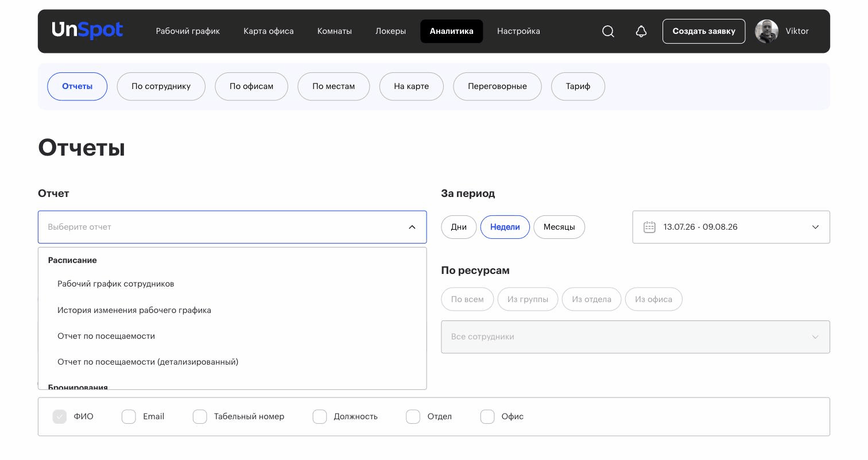
Task: Open search via magnifier icon
Action: [x=608, y=32]
